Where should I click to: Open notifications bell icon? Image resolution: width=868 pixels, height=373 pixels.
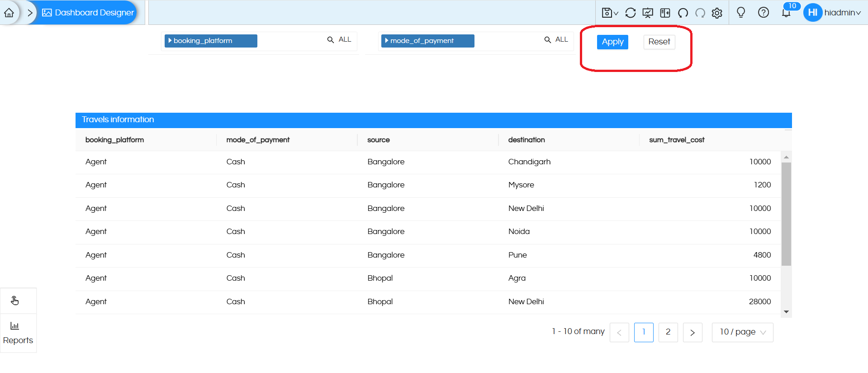click(786, 13)
